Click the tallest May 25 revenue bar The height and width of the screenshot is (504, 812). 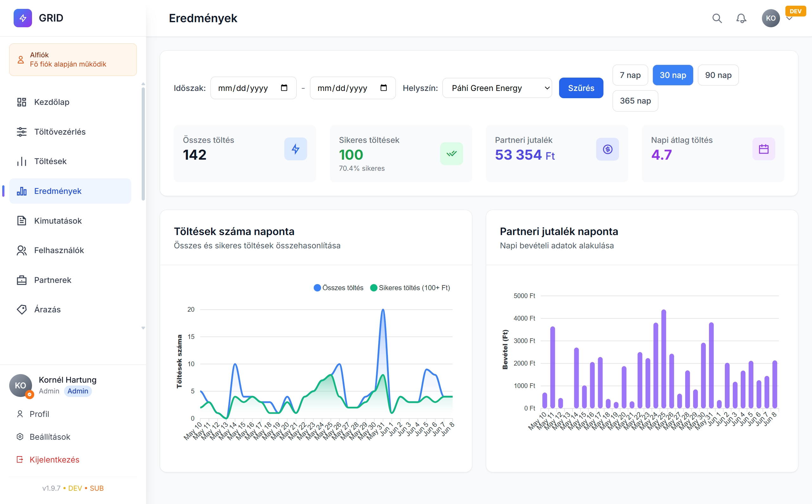point(664,359)
